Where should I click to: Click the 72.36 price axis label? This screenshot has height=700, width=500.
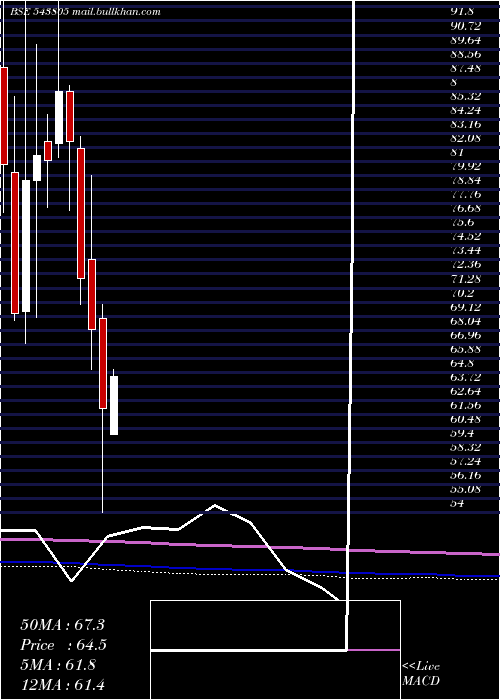click(465, 264)
